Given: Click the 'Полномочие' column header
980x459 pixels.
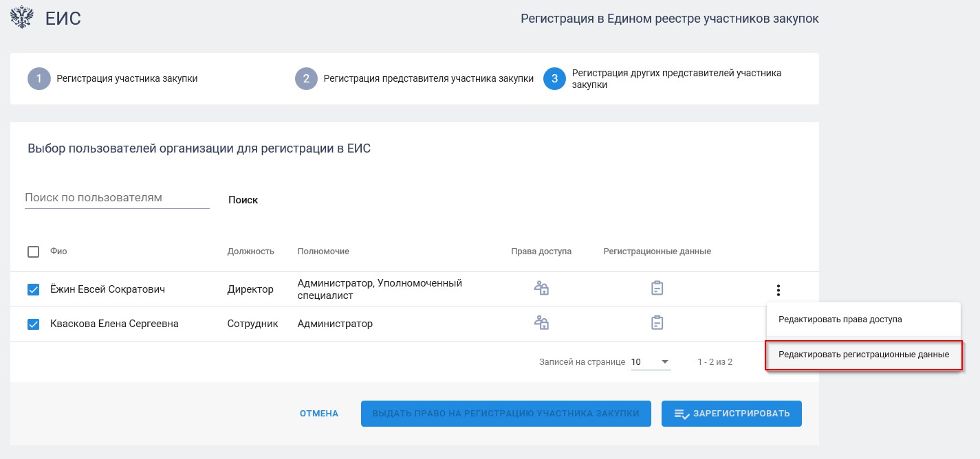Looking at the screenshot, I should pyautogui.click(x=323, y=251).
